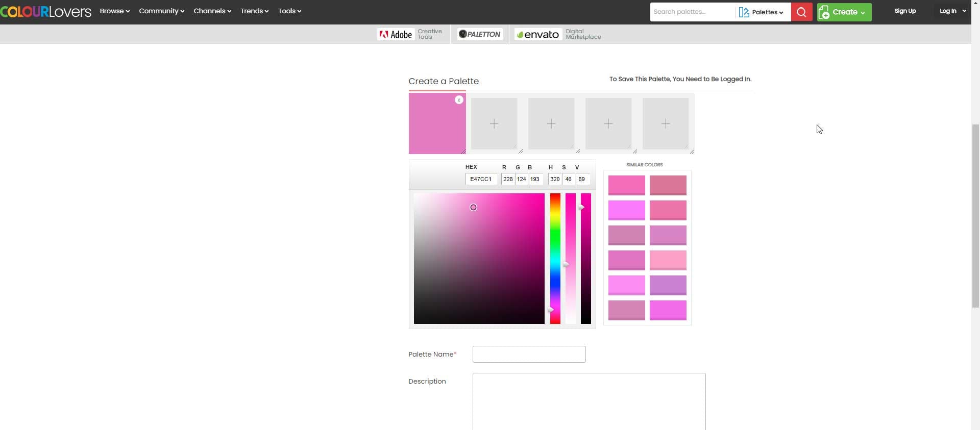Open the Adobe Creative Tools sponsor link
980x430 pixels.
coord(410,34)
